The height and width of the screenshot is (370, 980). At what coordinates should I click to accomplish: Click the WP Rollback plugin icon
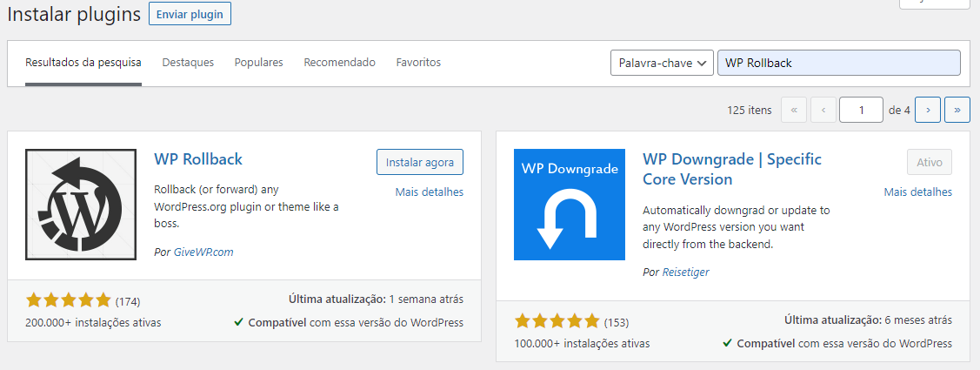point(81,204)
